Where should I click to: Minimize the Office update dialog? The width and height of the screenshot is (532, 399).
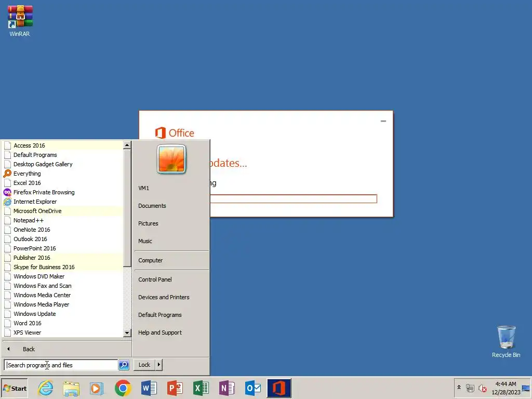click(x=383, y=121)
